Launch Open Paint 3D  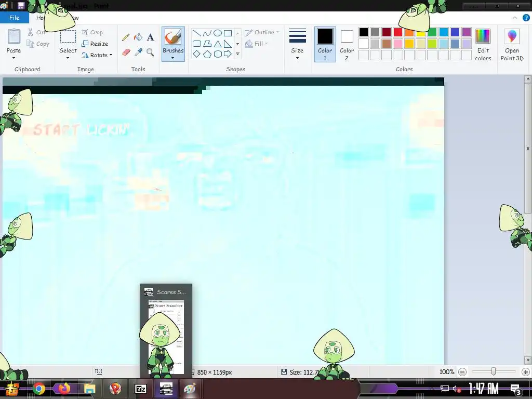click(512, 45)
